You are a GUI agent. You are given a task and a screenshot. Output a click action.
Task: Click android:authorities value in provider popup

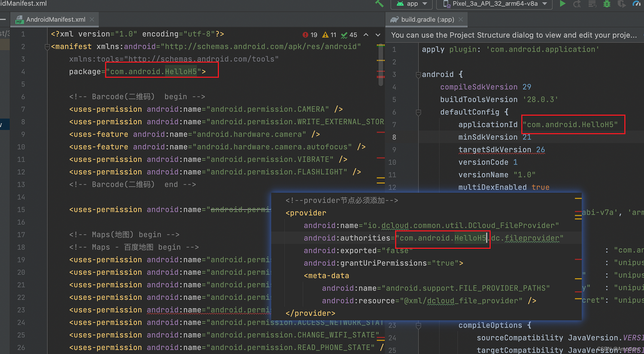pos(480,238)
